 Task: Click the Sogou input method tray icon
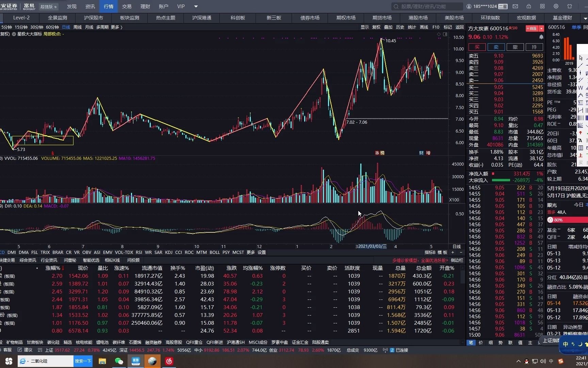(x=561, y=361)
